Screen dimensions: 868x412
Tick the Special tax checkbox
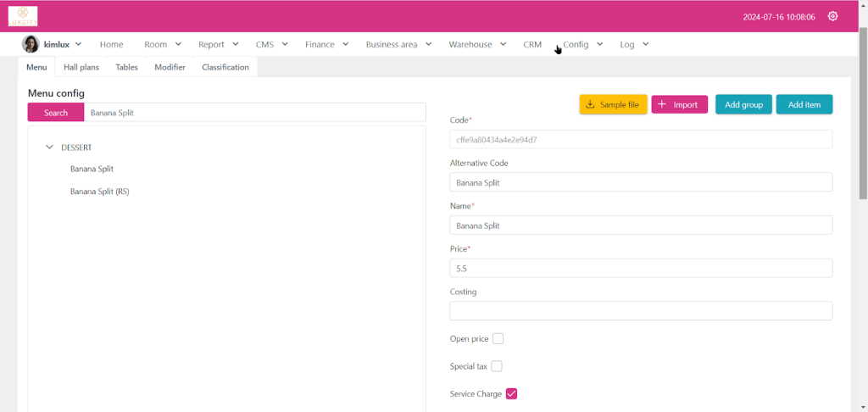[x=497, y=366]
